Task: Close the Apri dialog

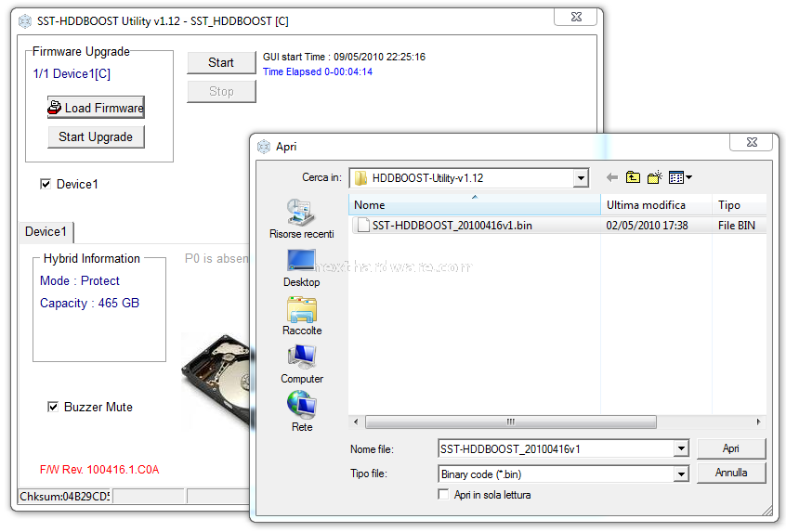Action: click(x=752, y=142)
